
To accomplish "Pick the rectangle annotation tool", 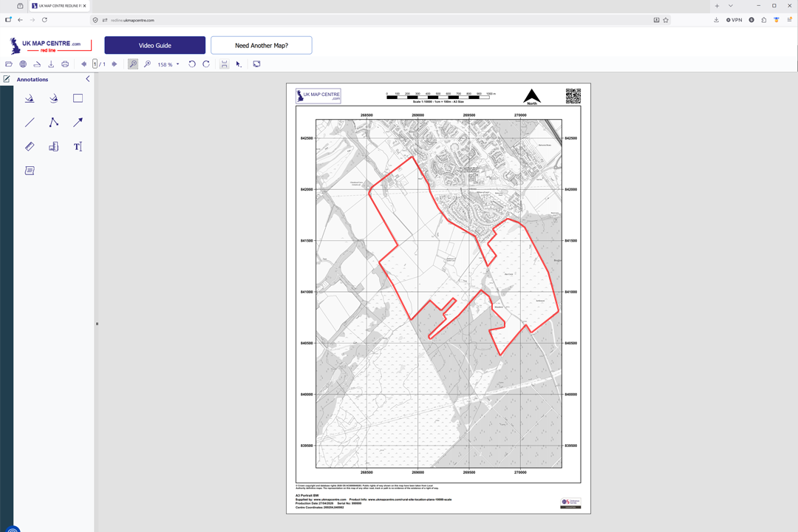I will coord(78,98).
